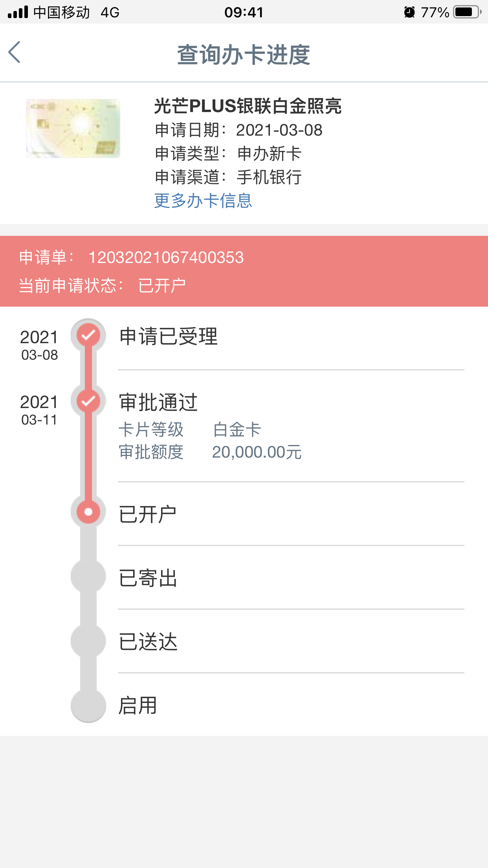This screenshot has width=488, height=868.
Task: Select the checkmark beside 审批通过
Action: coord(88,401)
